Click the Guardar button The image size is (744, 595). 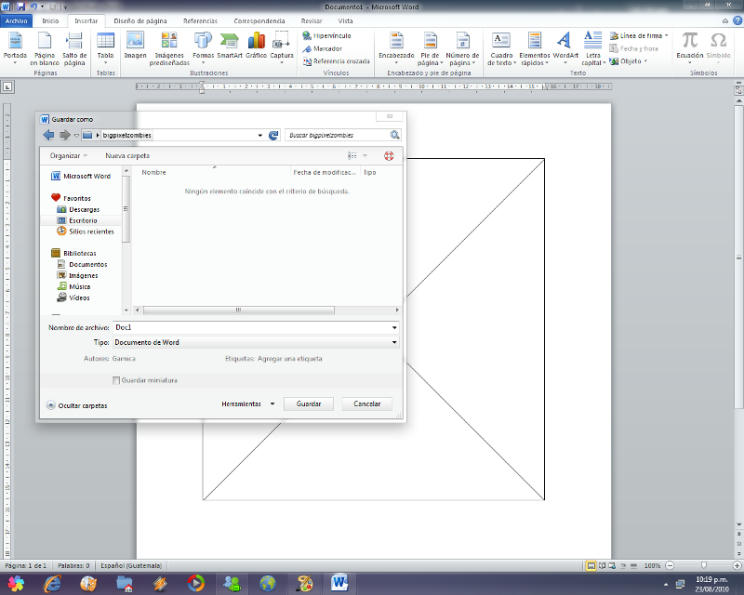(308, 404)
